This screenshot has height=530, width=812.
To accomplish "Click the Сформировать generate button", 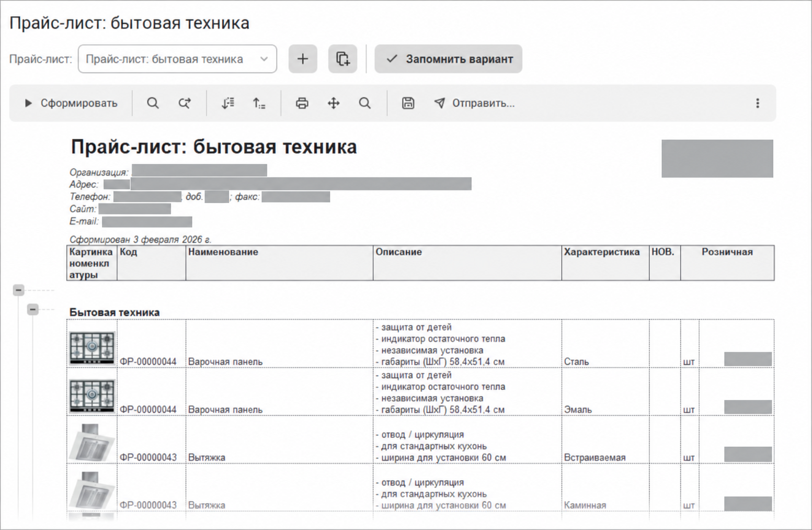I will [x=71, y=103].
